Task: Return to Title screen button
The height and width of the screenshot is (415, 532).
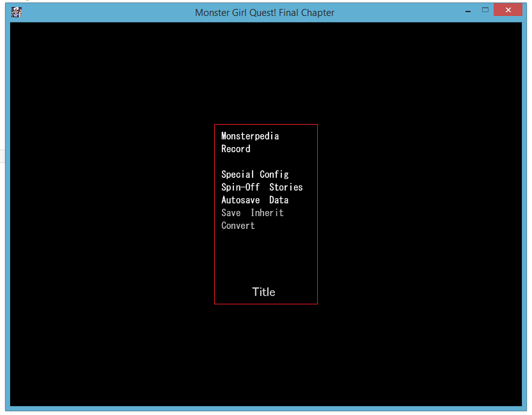Action: coord(263,292)
